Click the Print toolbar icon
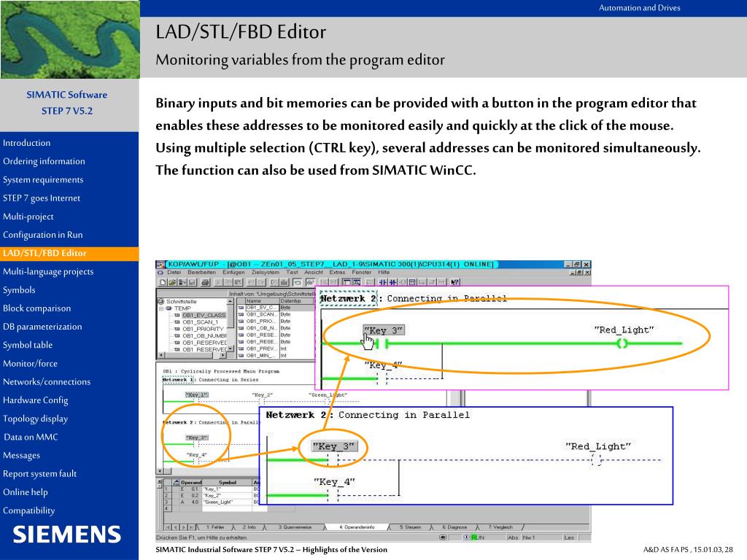Screen dimensions: 747x560 pyautogui.click(x=205, y=282)
